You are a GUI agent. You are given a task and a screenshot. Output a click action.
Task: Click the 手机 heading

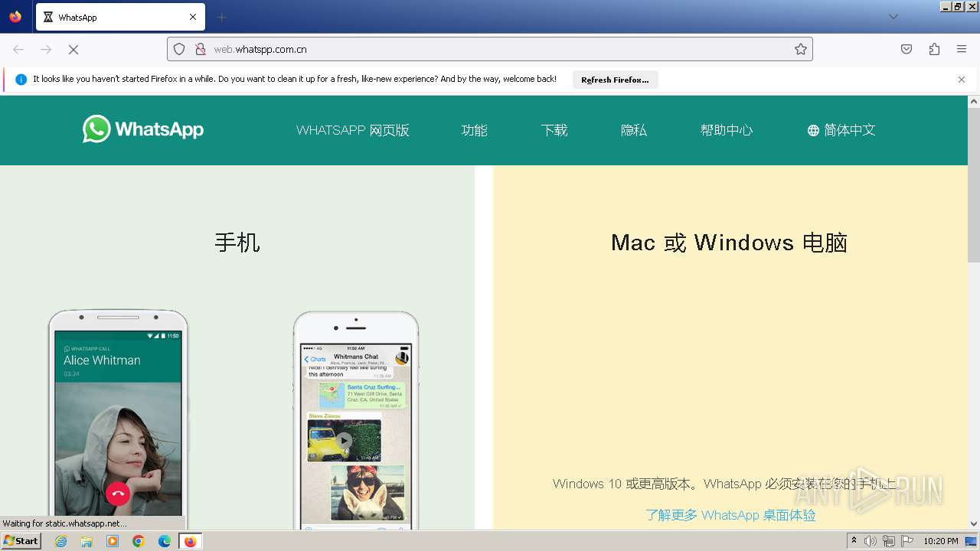coord(237,243)
